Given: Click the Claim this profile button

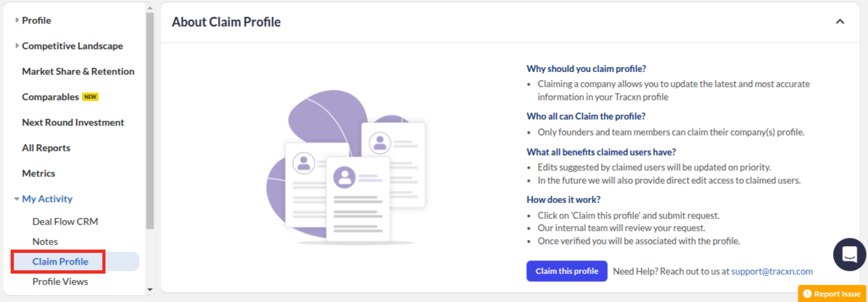Looking at the screenshot, I should (x=566, y=271).
